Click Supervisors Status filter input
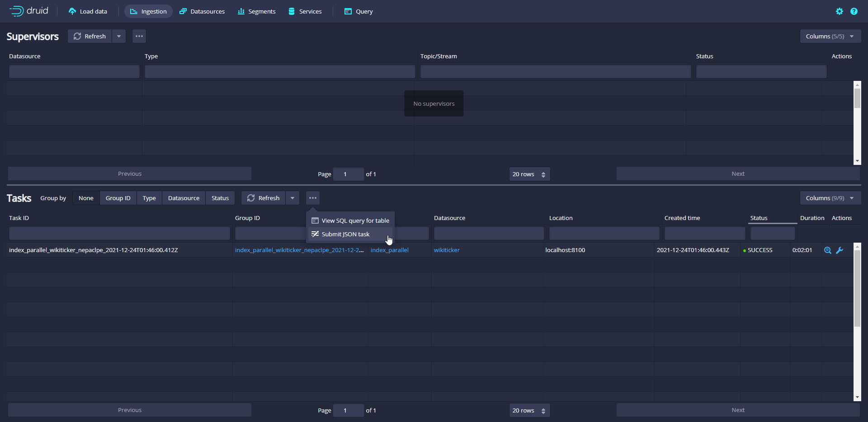This screenshot has height=422, width=868. [761, 71]
